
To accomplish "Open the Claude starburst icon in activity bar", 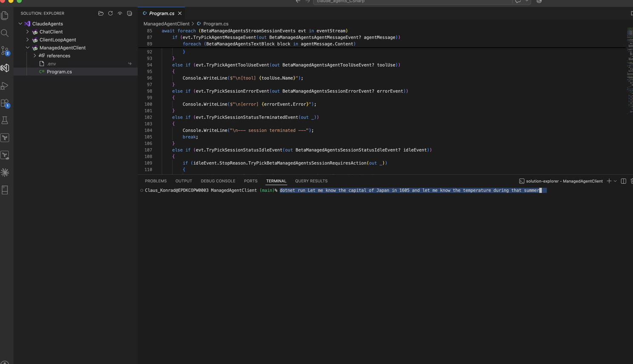I will (5, 173).
